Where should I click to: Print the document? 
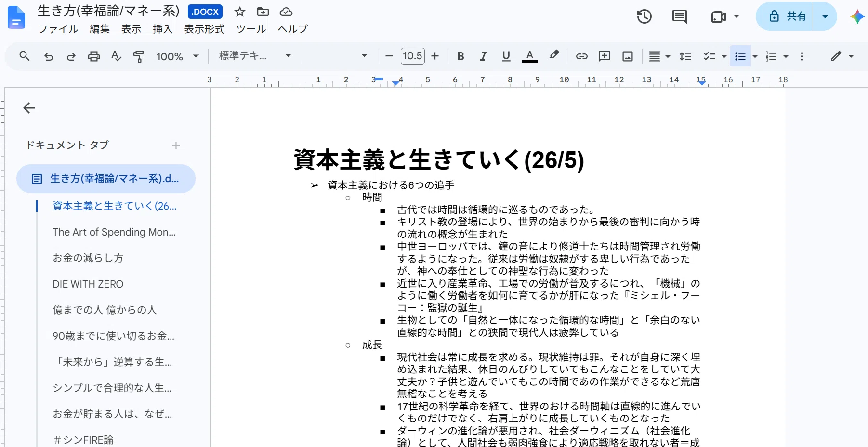(x=94, y=56)
